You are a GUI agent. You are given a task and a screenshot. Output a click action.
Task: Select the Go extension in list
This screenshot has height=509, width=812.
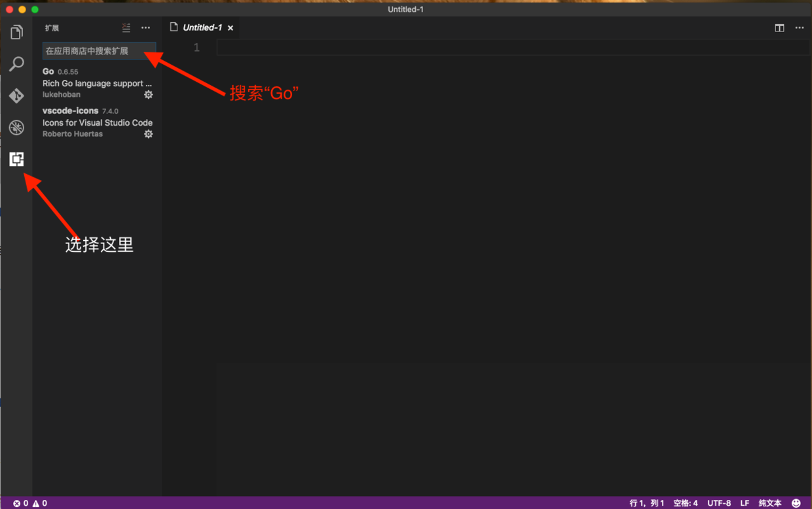click(92, 83)
